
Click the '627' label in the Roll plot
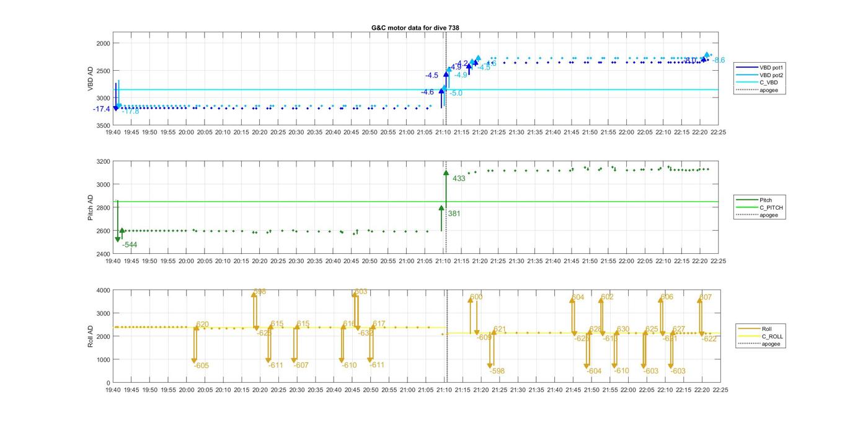point(679,329)
